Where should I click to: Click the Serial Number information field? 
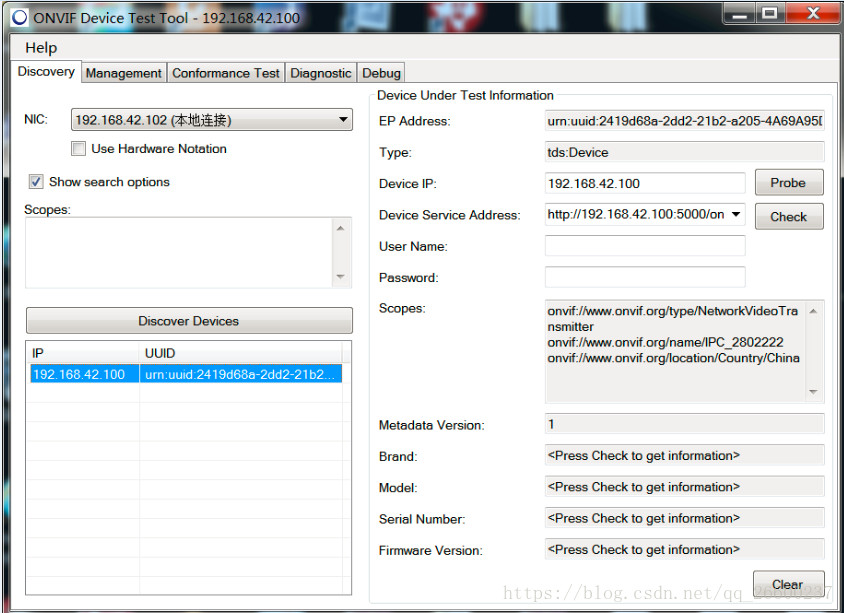(684, 518)
